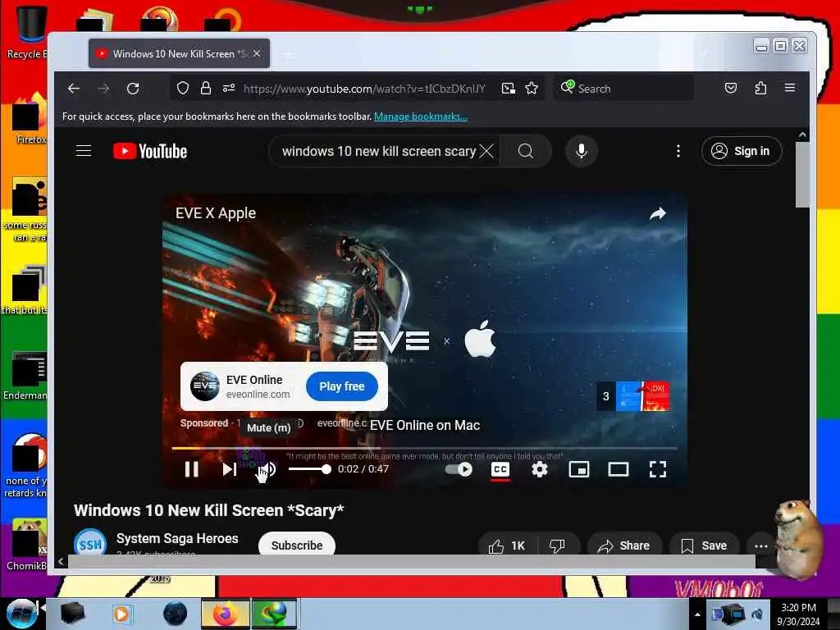
Task: Switch to theater mode
Action: point(619,469)
